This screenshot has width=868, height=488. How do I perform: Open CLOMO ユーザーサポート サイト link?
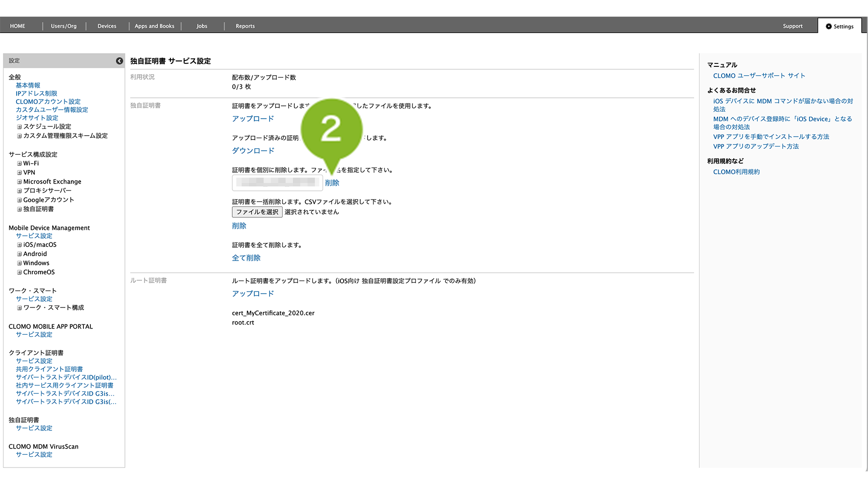(759, 76)
